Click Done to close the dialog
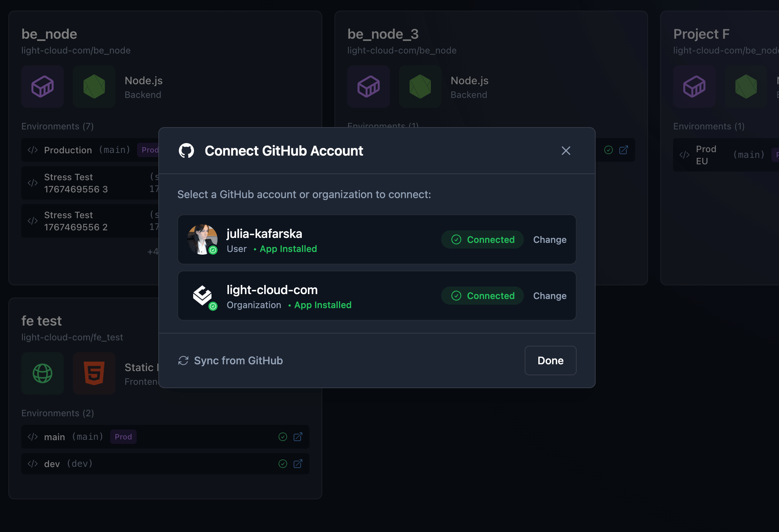Image resolution: width=779 pixels, height=532 pixels. coord(550,360)
